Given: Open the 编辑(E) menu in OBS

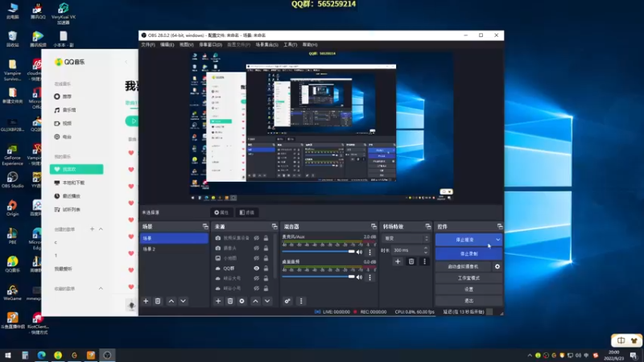Looking at the screenshot, I should pos(167,45).
